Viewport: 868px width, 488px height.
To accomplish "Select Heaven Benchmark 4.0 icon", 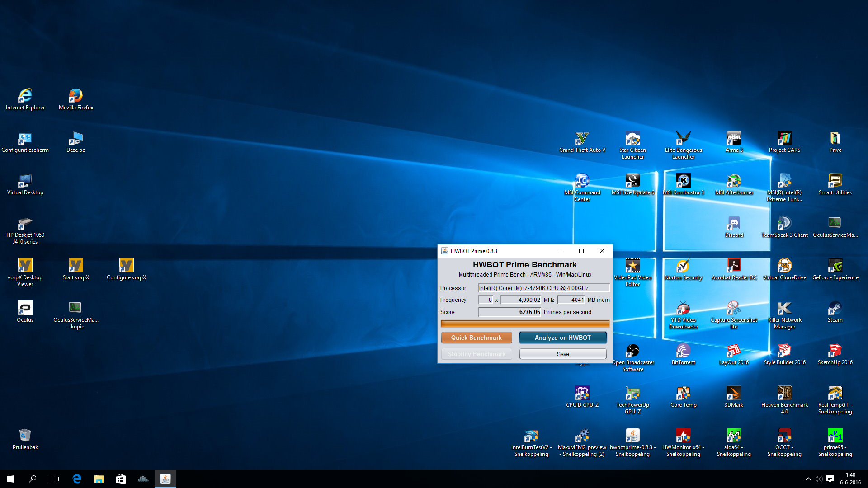I will click(785, 400).
